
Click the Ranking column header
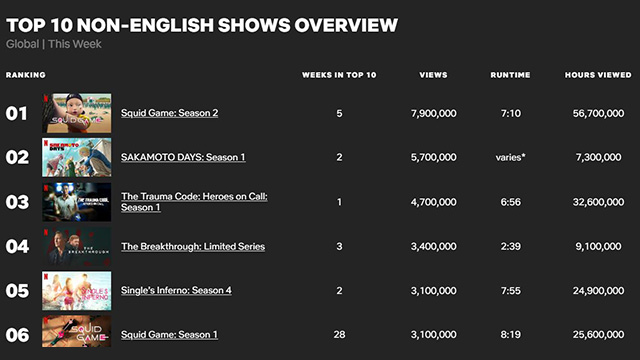coord(26,75)
